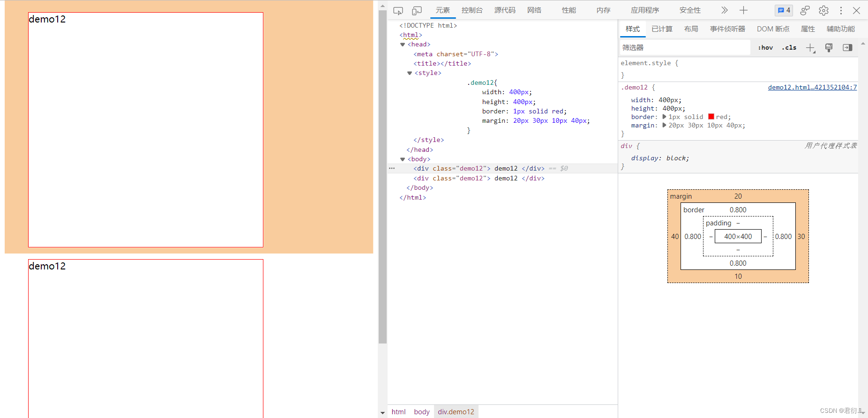The image size is (868, 418).
Task: Expand the margin shorthand property triangle
Action: 664,125
